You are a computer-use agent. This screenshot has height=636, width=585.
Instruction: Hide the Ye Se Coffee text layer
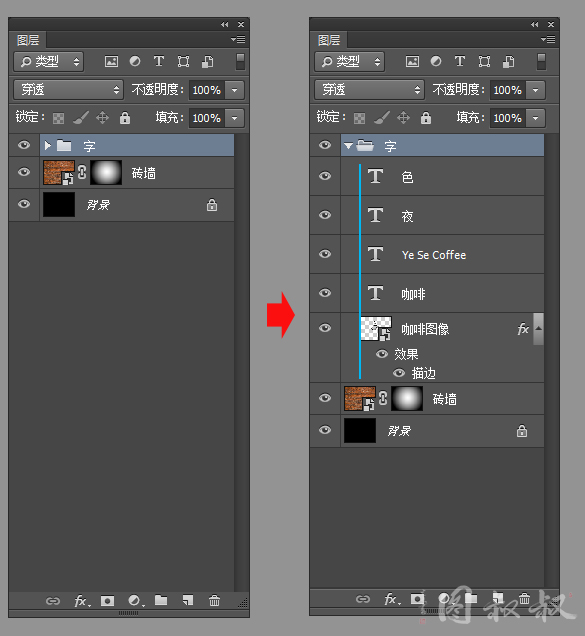tap(325, 254)
